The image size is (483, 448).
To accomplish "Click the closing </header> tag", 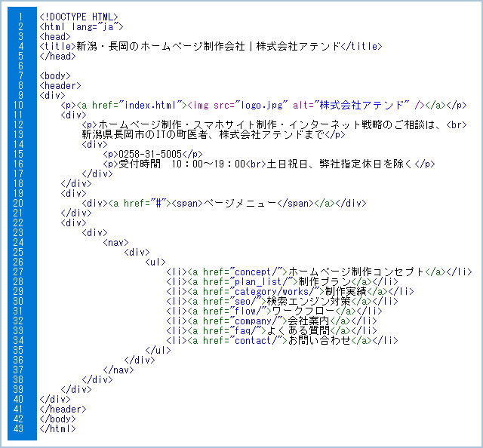I will (63, 410).
